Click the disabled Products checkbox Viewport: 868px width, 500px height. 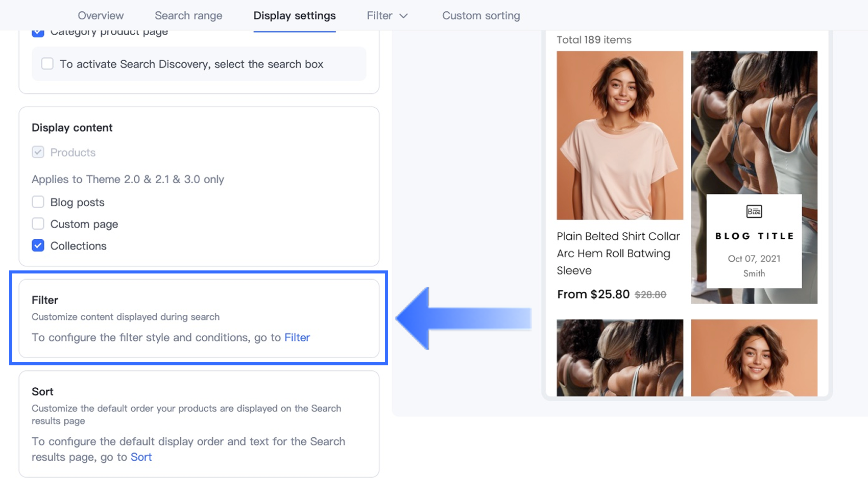click(38, 152)
